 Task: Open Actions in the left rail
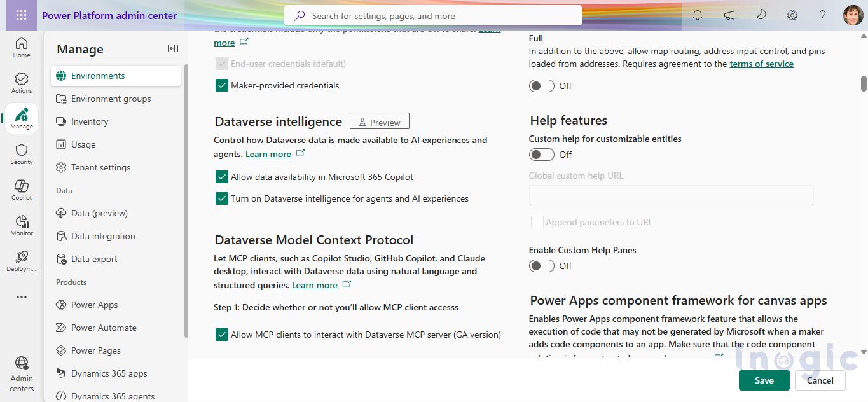22,83
